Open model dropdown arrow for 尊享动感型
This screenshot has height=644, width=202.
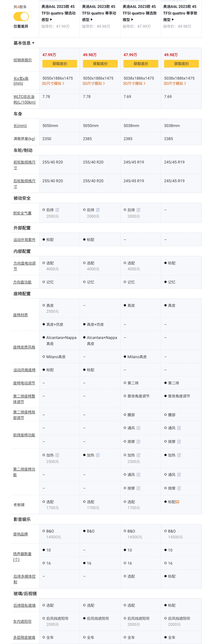92,19
